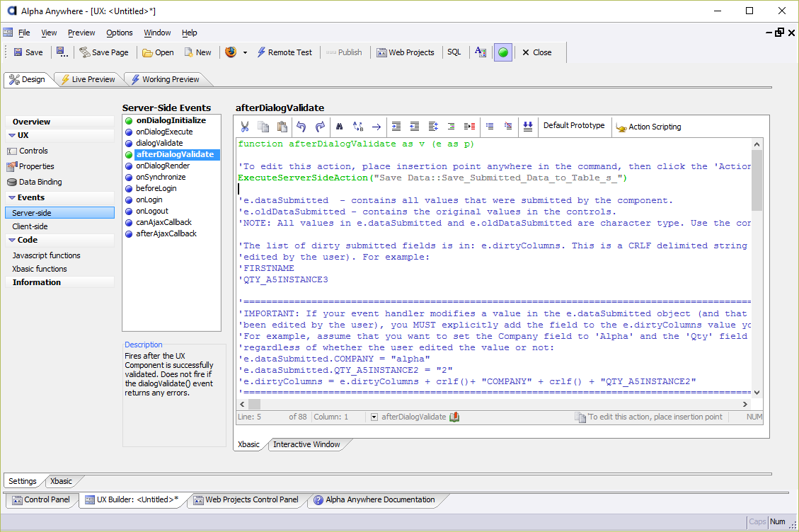799x532 pixels.
Task: Select the onSynchronize event
Action: [x=161, y=177]
